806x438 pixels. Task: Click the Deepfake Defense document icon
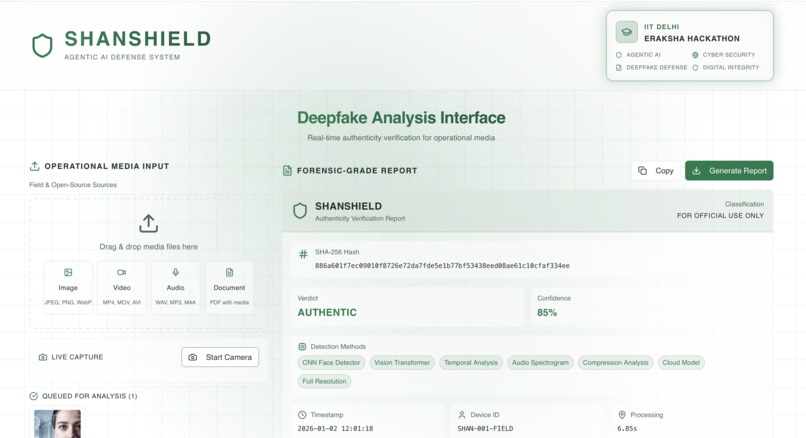(618, 67)
